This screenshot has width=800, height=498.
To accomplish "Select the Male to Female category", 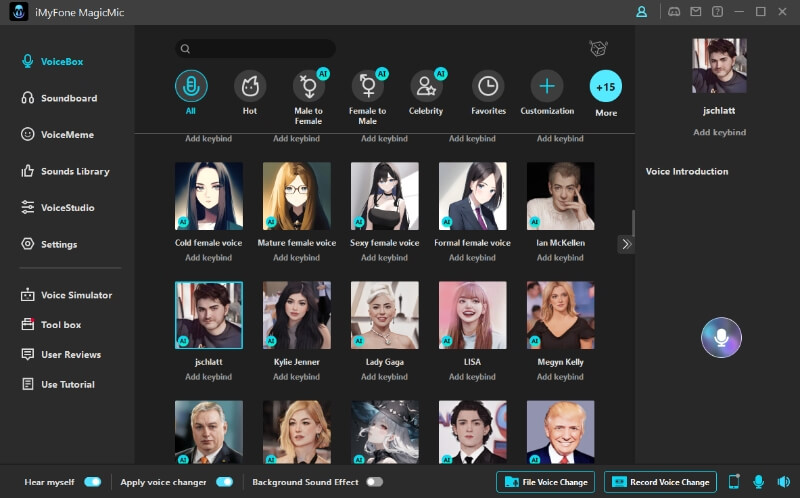I will tap(309, 86).
